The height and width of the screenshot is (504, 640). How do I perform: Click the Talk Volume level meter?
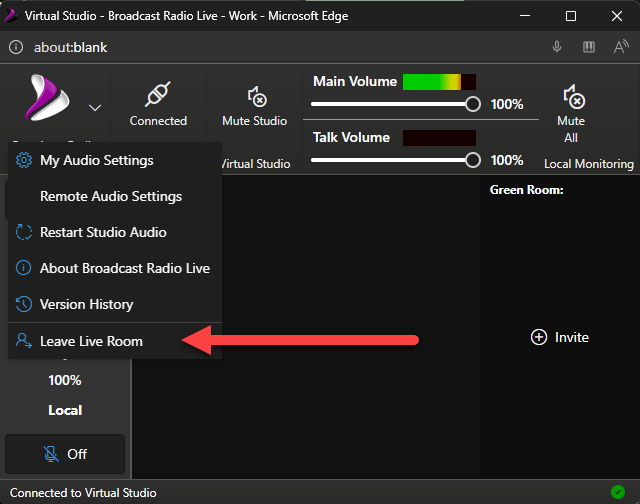[439, 138]
